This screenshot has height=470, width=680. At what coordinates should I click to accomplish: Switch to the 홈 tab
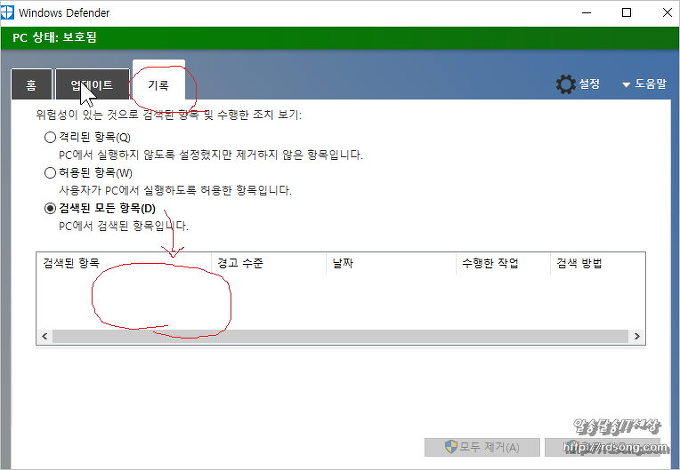click(31, 85)
